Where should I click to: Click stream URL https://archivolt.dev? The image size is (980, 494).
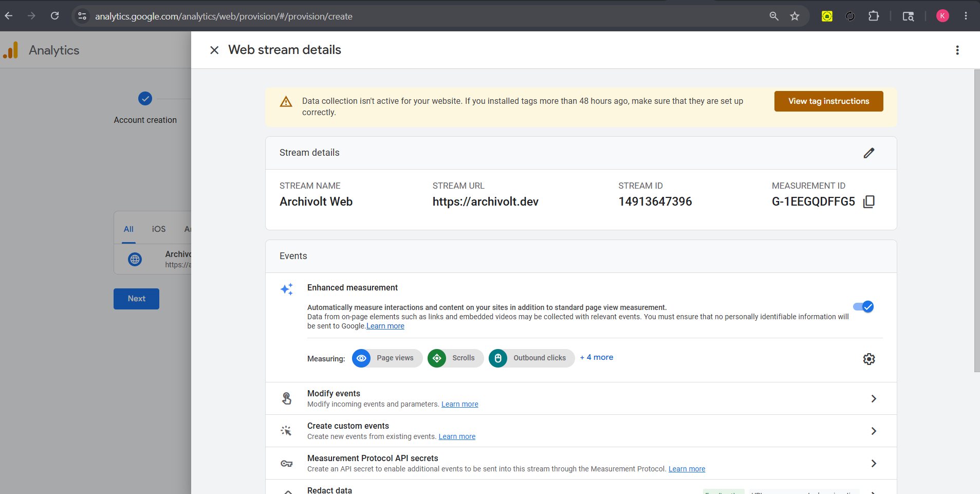[485, 202]
